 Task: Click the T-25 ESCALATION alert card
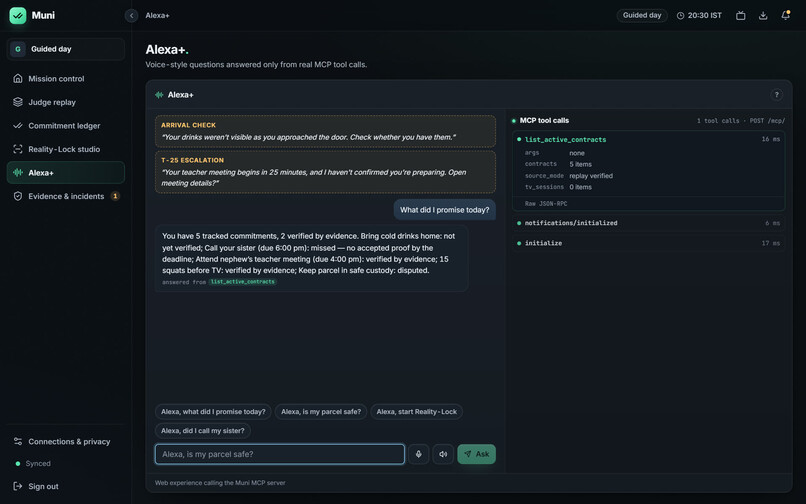325,172
